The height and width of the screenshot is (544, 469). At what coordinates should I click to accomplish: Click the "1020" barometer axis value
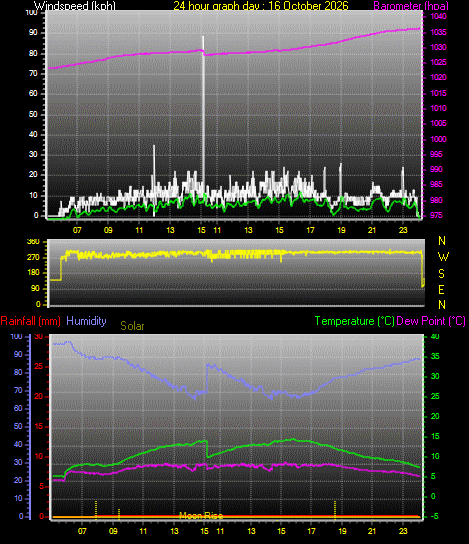438,77
